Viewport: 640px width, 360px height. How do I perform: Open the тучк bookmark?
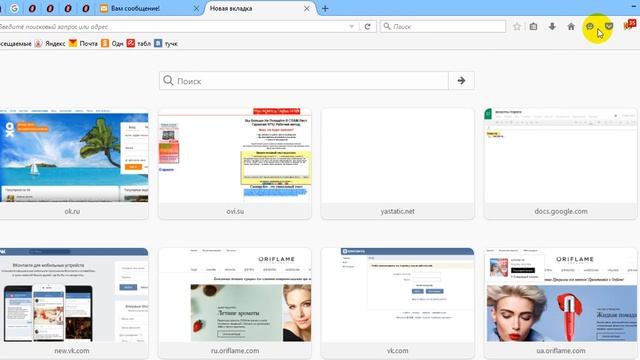(x=166, y=43)
